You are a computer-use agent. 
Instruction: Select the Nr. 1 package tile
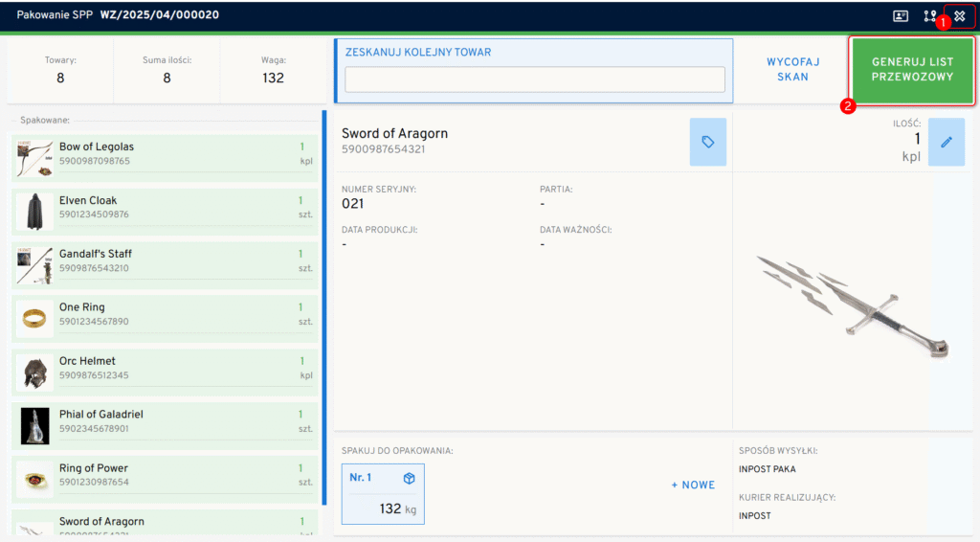(x=382, y=494)
